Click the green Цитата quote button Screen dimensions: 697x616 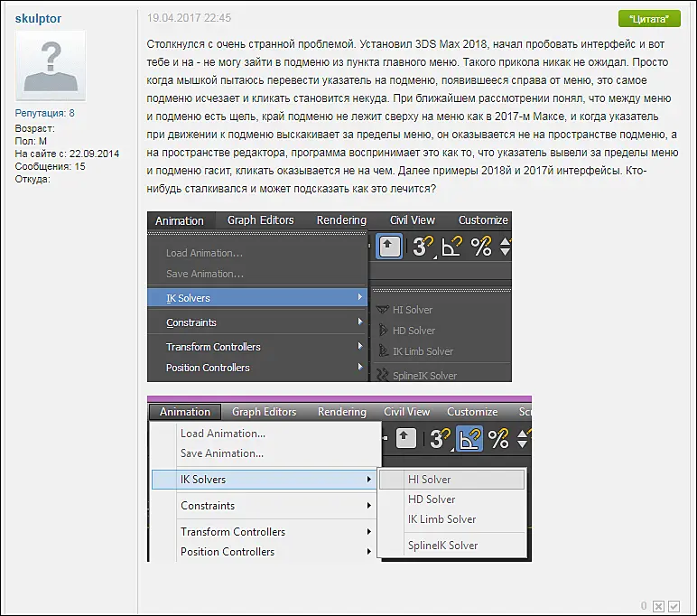coord(649,19)
